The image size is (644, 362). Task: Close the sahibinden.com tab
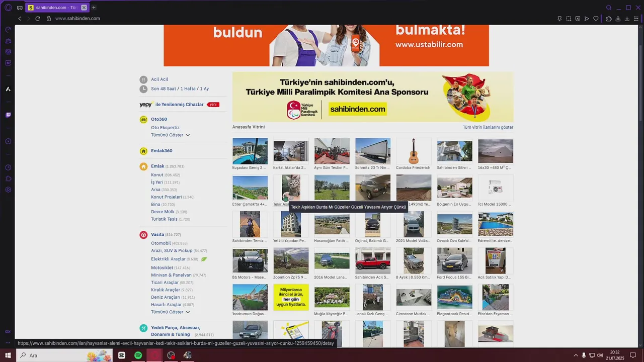tap(84, 8)
